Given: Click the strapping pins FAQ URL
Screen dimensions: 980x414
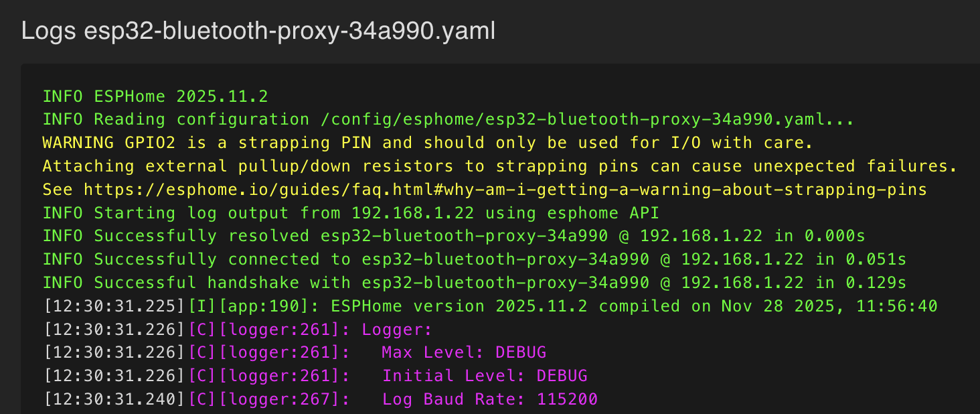Looking at the screenshot, I should (505, 190).
